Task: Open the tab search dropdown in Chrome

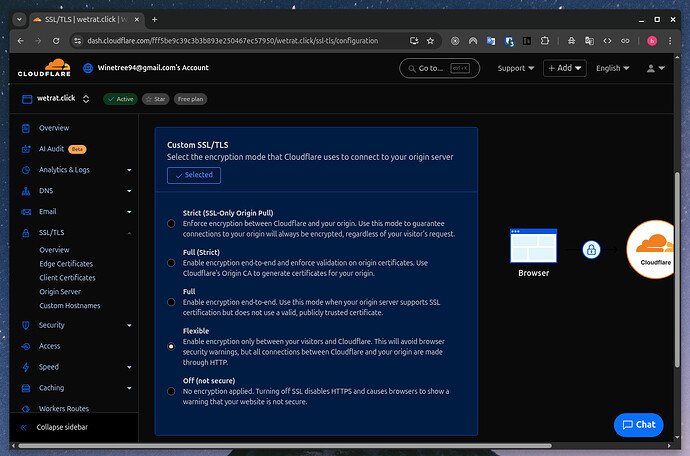Action: point(19,19)
